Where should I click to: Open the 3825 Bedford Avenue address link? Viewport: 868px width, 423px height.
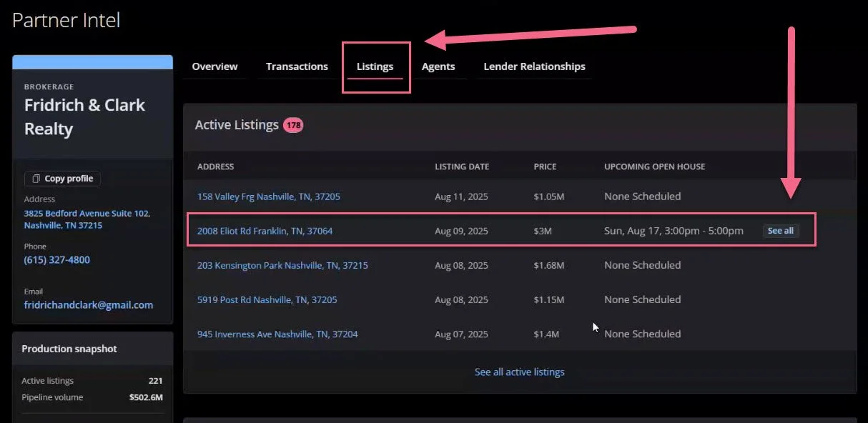[87, 219]
